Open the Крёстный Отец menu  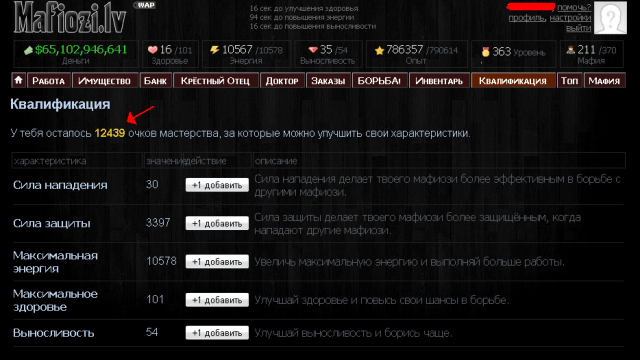216,80
